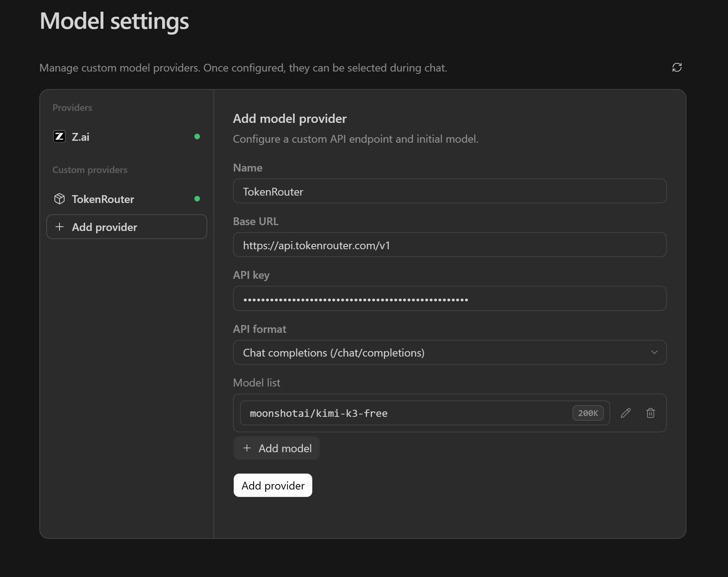The height and width of the screenshot is (577, 728).
Task: Click the plus icon in sidebar Add provider
Action: (59, 227)
